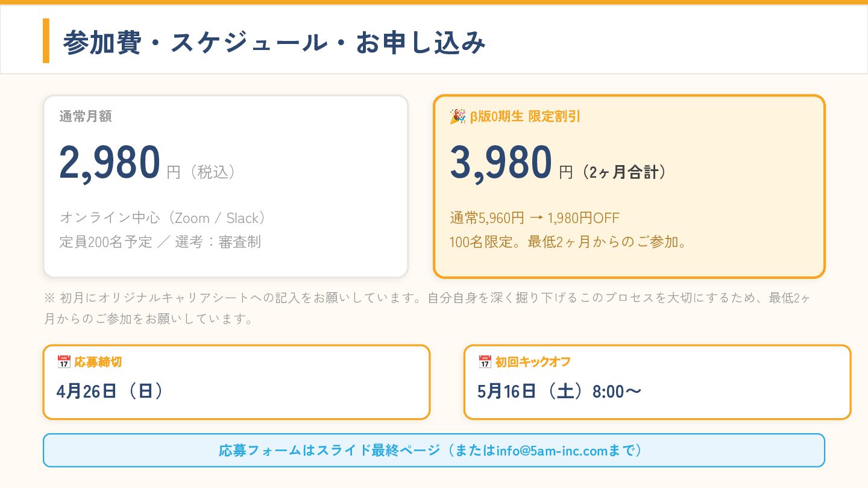Click the calendar icon beside 応募締切
This screenshot has height=488, width=868.
(x=63, y=362)
